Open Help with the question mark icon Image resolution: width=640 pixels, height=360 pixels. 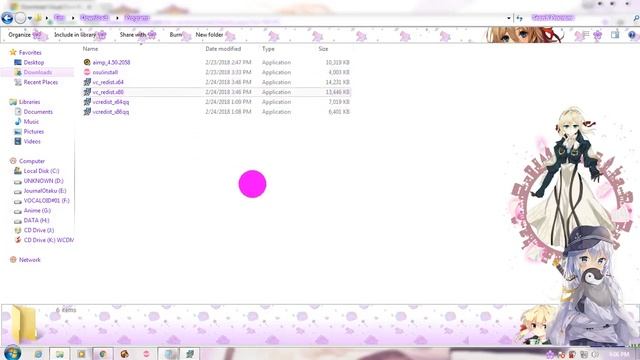tap(632, 35)
